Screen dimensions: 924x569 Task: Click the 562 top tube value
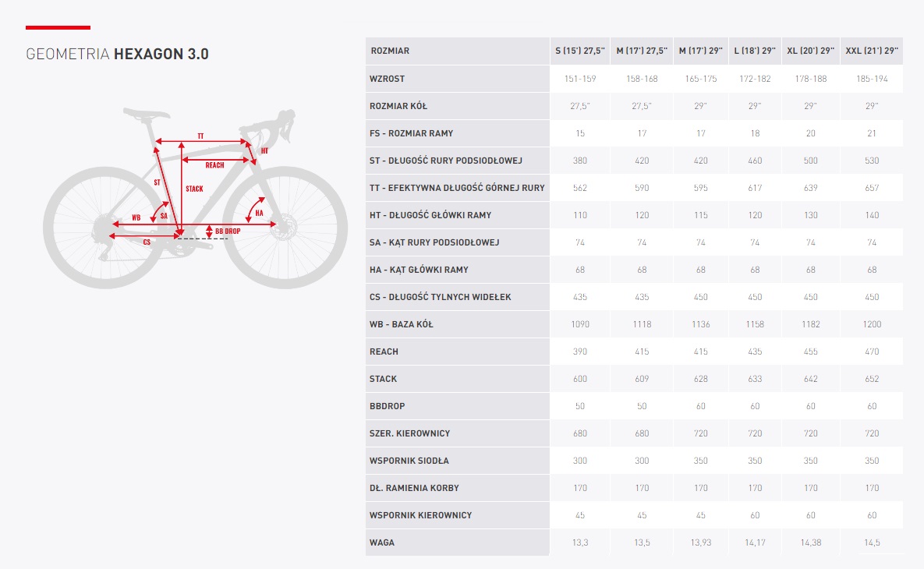(579, 188)
